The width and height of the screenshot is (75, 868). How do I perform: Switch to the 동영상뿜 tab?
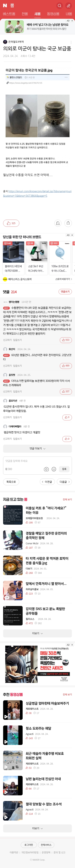pyautogui.click(x=53, y=14)
